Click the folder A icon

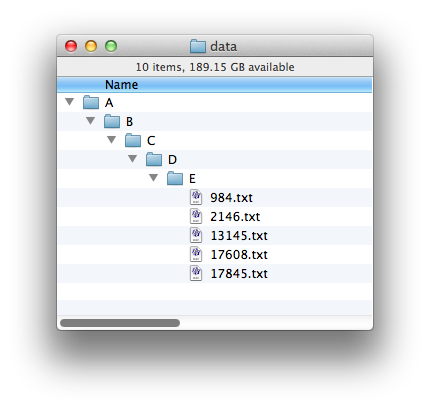tap(91, 102)
